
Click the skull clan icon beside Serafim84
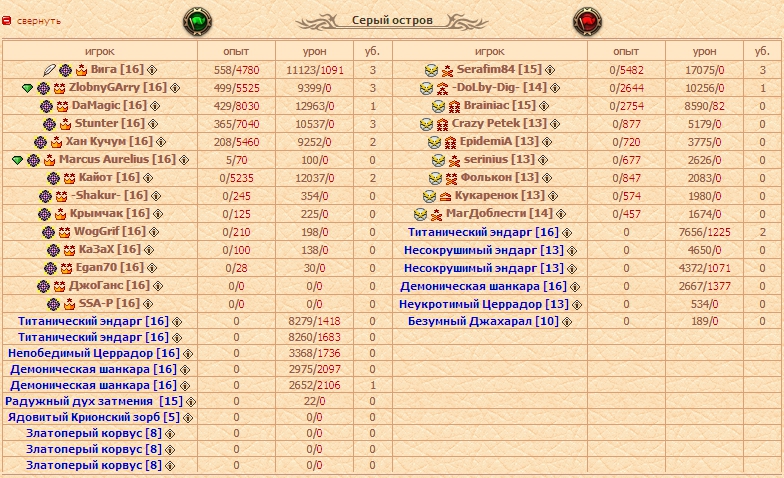pyautogui.click(x=431, y=70)
